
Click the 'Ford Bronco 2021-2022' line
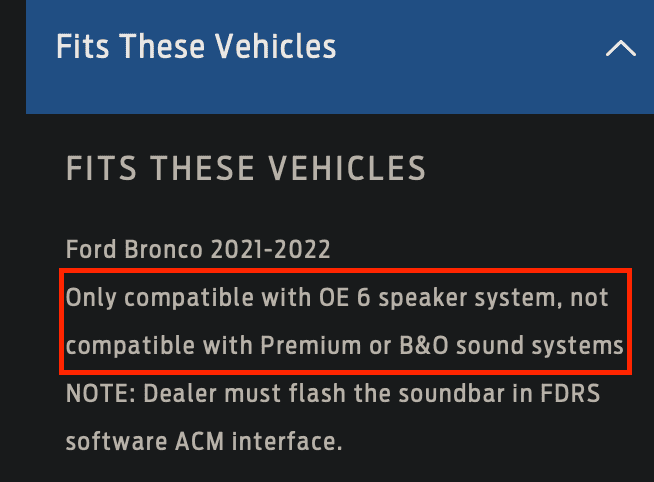click(x=198, y=249)
